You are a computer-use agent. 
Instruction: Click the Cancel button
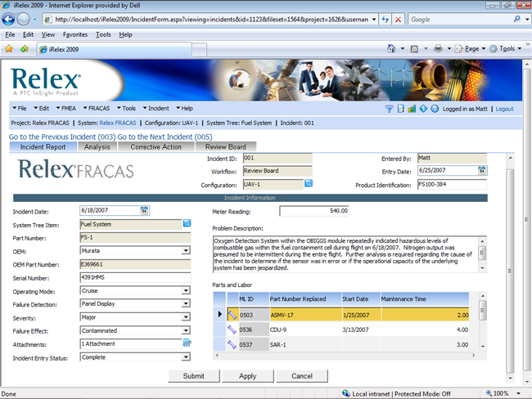tap(302, 376)
